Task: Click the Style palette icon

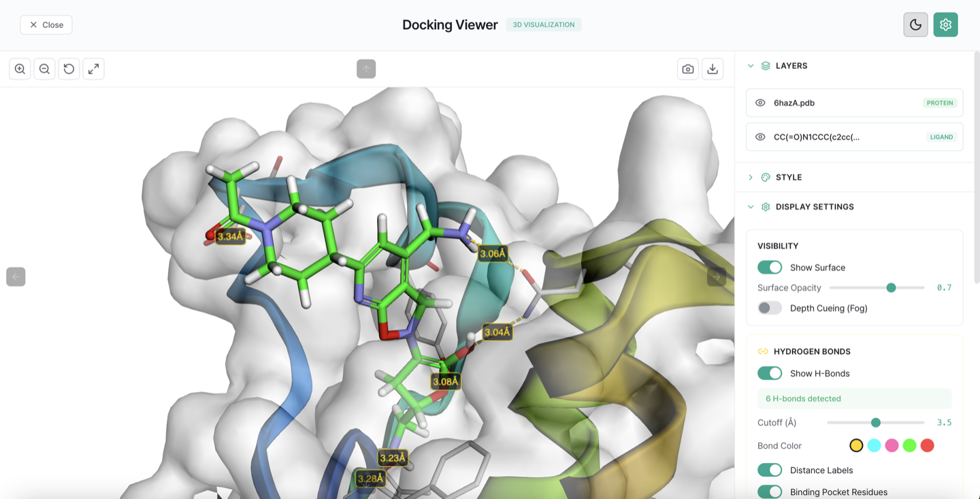Action: 766,177
